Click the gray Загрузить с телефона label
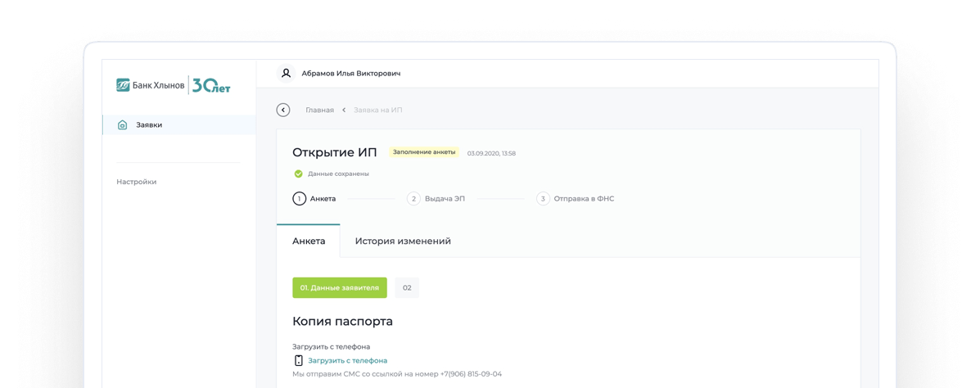This screenshot has height=388, width=980. pyautogui.click(x=332, y=346)
